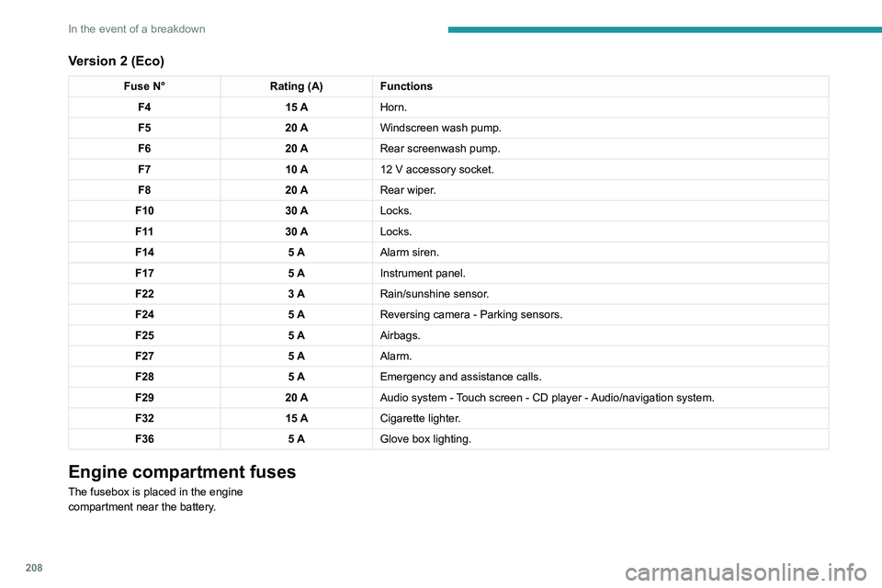Click the "Engine compartment fuses" heading
Screen dimensions: 882x588
(182, 472)
